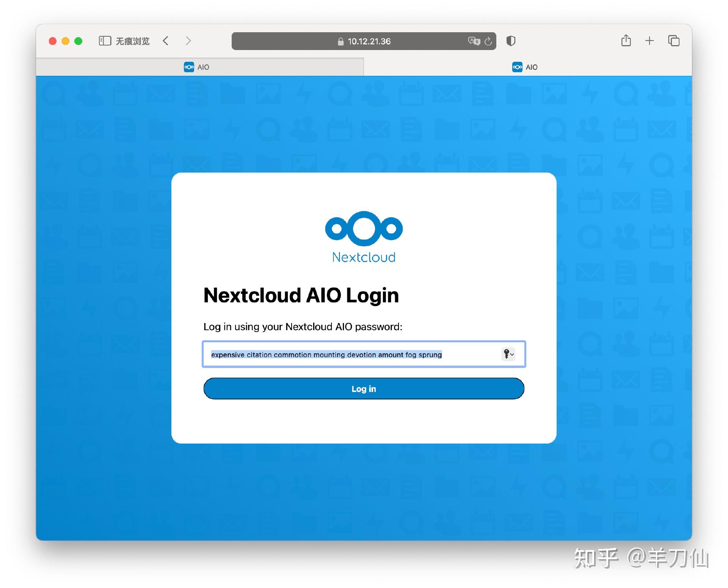The width and height of the screenshot is (728, 588).
Task: Open a new tab with the plus icon
Action: (x=650, y=41)
